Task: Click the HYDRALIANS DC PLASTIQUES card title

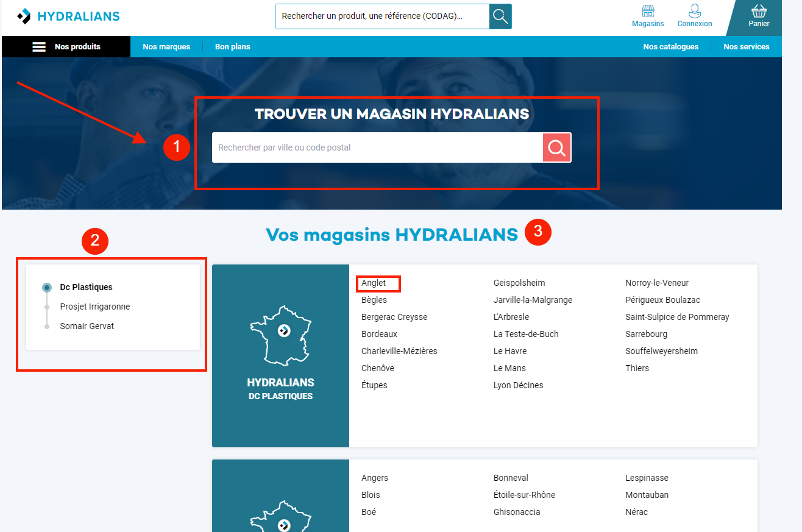Action: (280, 389)
